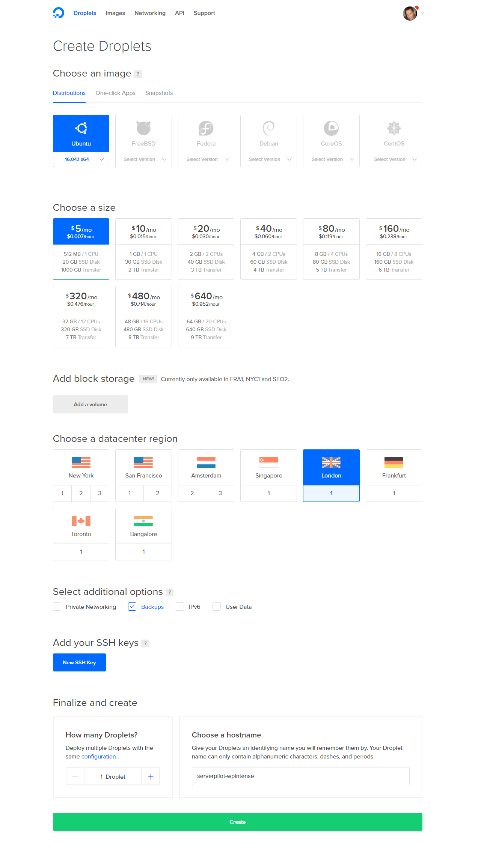This screenshot has height=868, width=481.
Task: Select the $640/mo droplet size
Action: click(206, 317)
